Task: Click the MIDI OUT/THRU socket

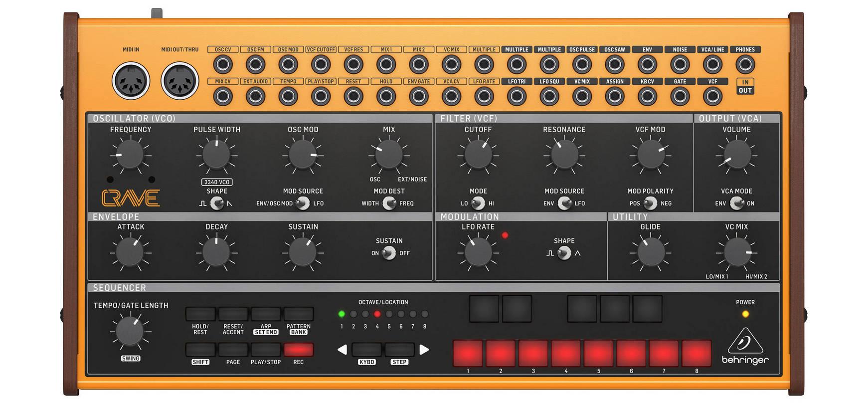Action: 180,81
